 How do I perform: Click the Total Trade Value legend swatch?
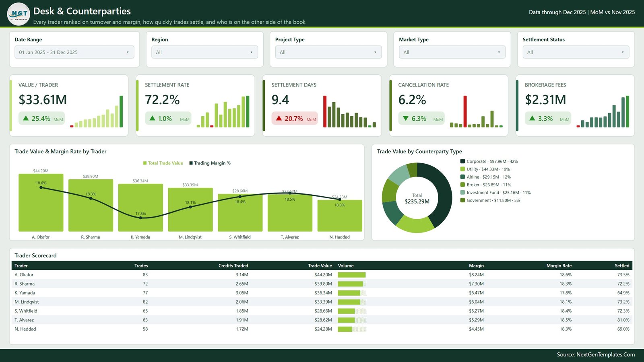(145, 163)
